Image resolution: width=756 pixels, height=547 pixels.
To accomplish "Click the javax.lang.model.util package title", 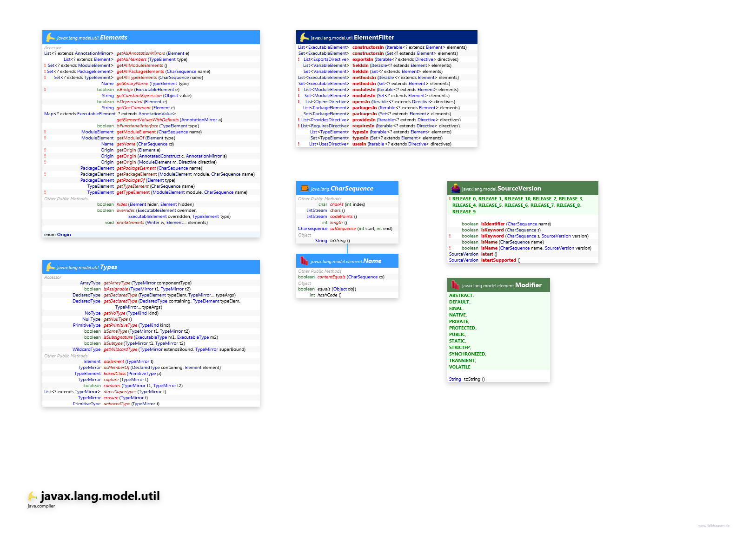I will click(100, 496).
